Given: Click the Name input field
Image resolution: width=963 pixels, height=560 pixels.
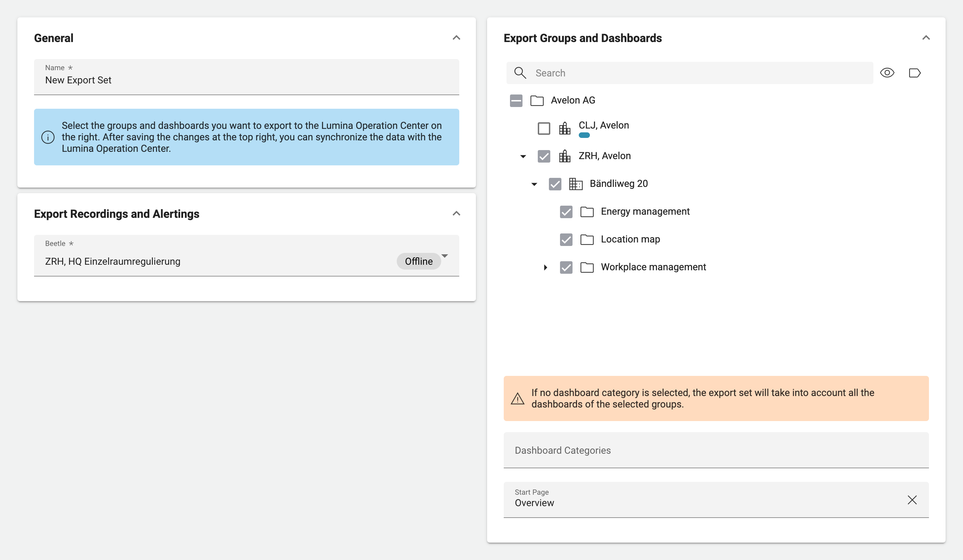Looking at the screenshot, I should click(x=247, y=77).
